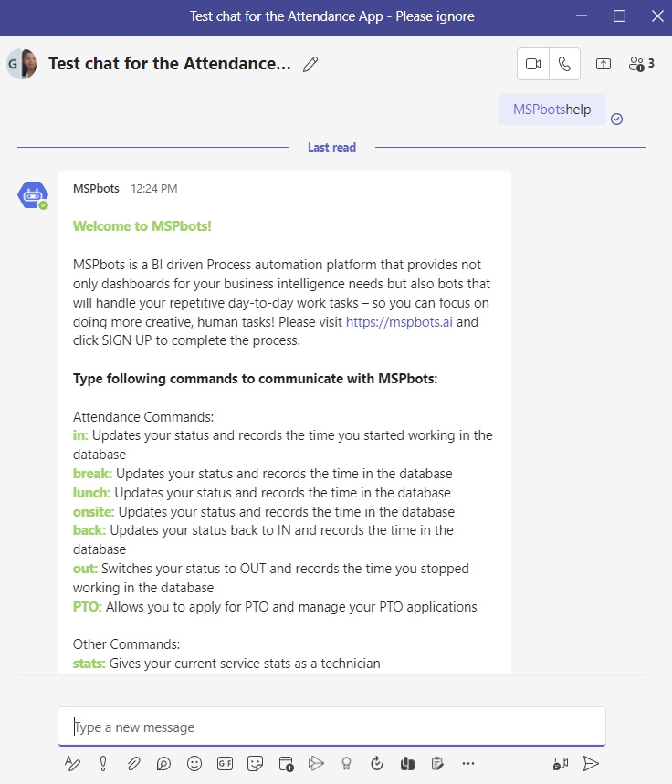The height and width of the screenshot is (784, 672).
Task: Send the message
Action: pos(591,763)
